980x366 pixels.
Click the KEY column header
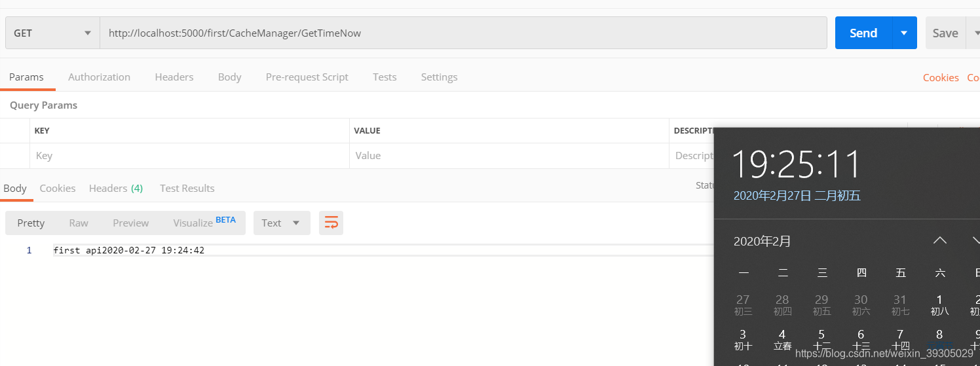[x=42, y=131]
